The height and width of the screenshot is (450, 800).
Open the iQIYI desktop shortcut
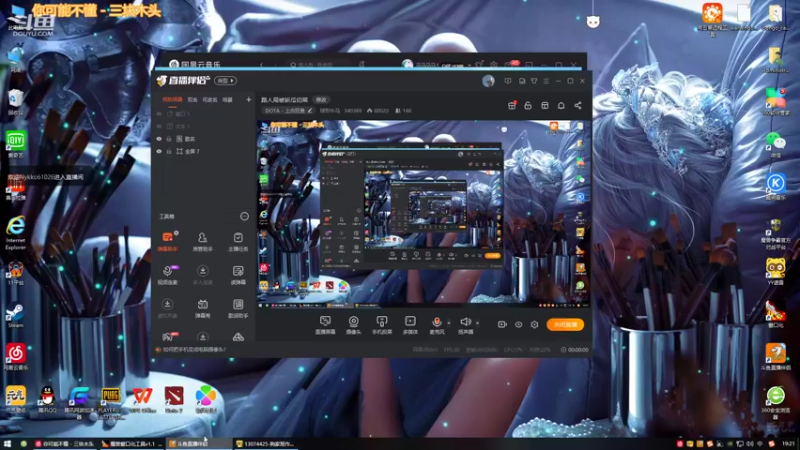tap(16, 144)
